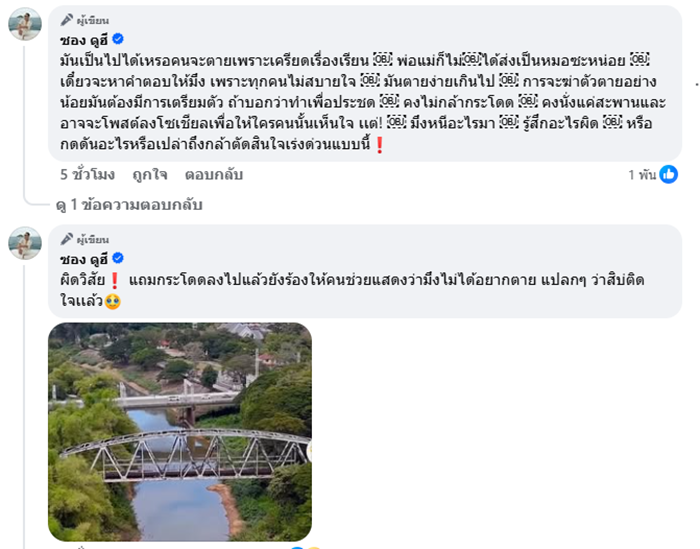Image resolution: width=700 pixels, height=549 pixels.
Task: Open ชอง ดูฮี profile from second comment
Action: [x=83, y=259]
